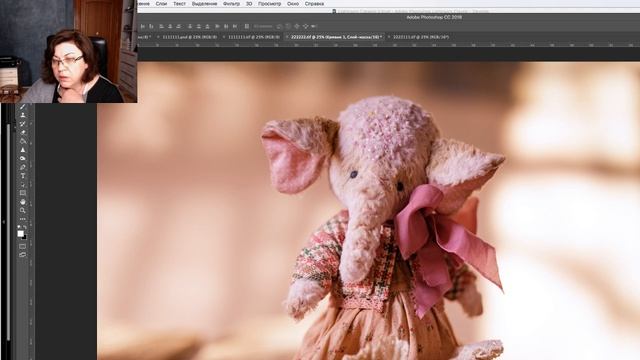
Task: Select the Type tool
Action: click(x=23, y=176)
